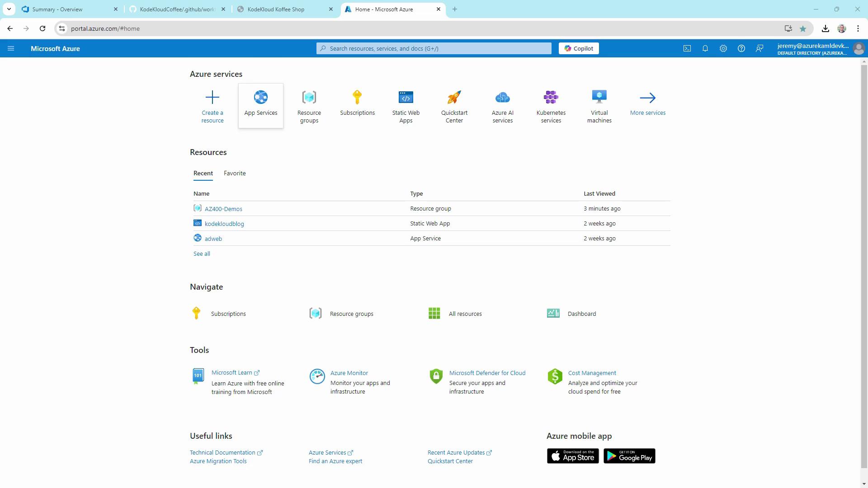The height and width of the screenshot is (488, 868).
Task: Click the Last Viewed column header
Action: point(599,193)
